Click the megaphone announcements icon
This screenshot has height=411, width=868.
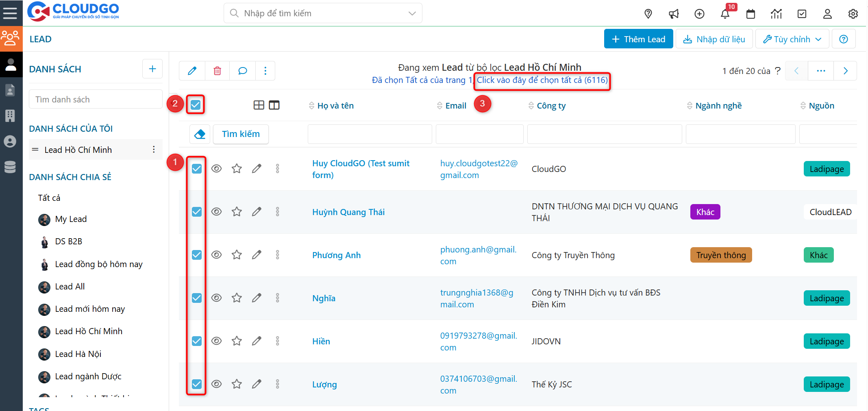click(674, 14)
